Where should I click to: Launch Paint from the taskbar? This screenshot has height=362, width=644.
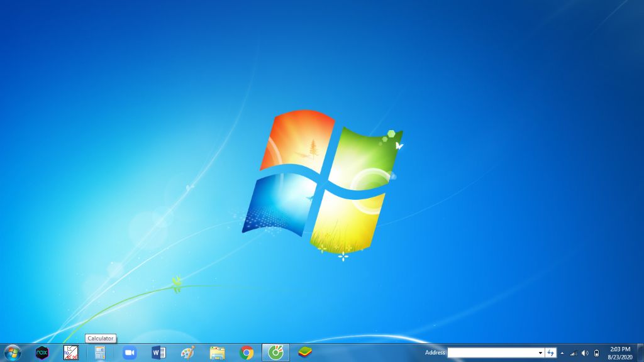point(187,353)
